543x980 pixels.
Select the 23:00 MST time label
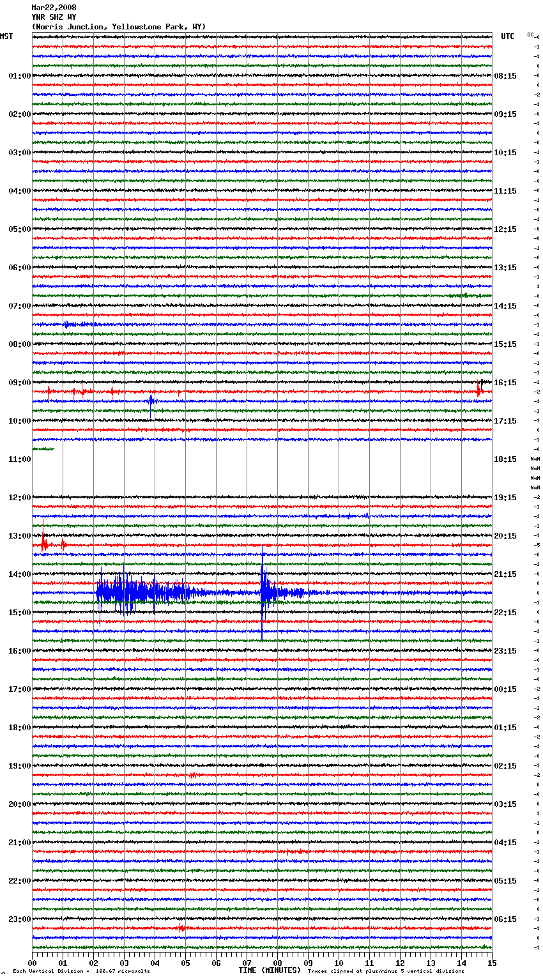coord(20,919)
